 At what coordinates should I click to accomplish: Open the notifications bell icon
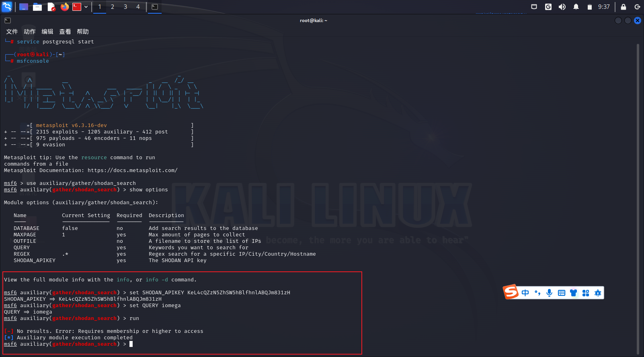click(576, 7)
